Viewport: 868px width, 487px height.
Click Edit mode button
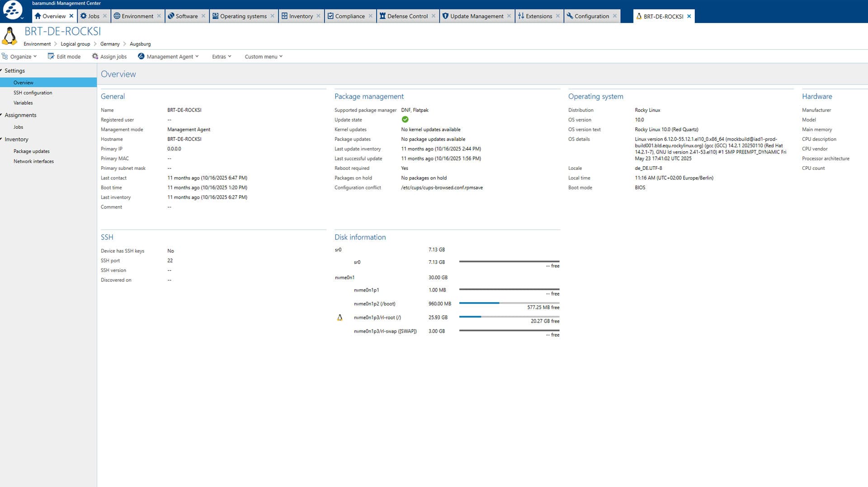[64, 56]
